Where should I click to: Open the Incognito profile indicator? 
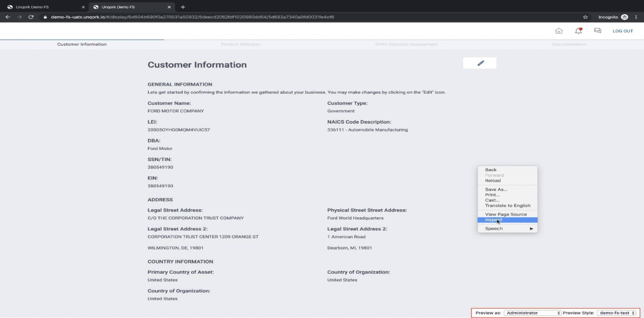tap(613, 17)
